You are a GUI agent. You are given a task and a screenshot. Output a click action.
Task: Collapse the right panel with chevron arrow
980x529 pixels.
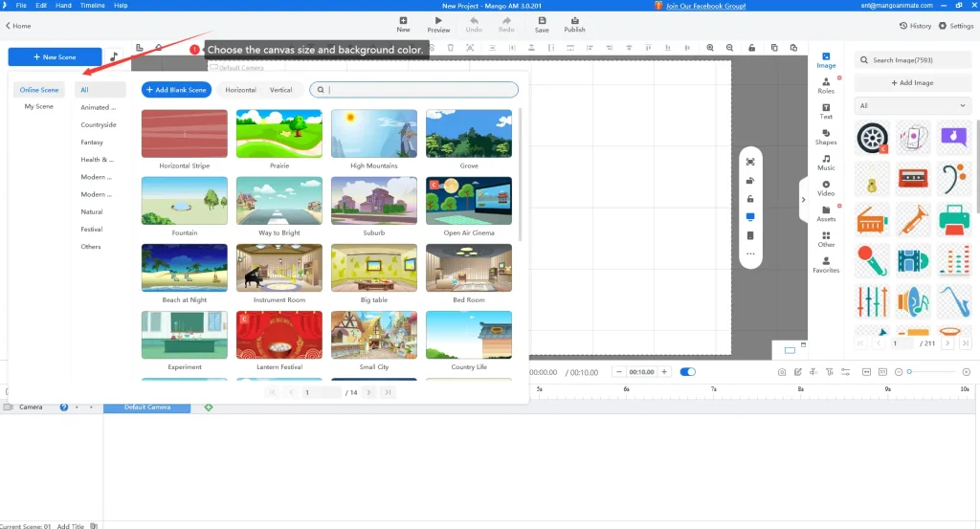coord(803,200)
